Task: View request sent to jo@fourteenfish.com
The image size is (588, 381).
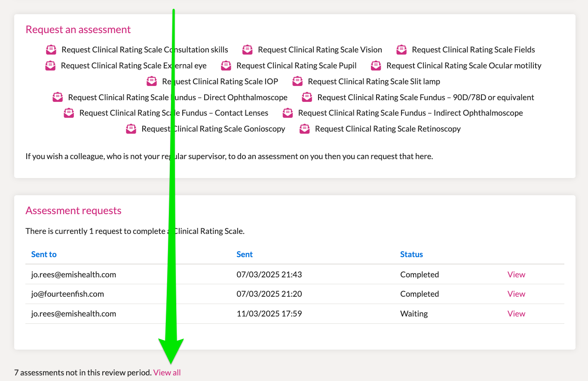Action: click(x=516, y=294)
